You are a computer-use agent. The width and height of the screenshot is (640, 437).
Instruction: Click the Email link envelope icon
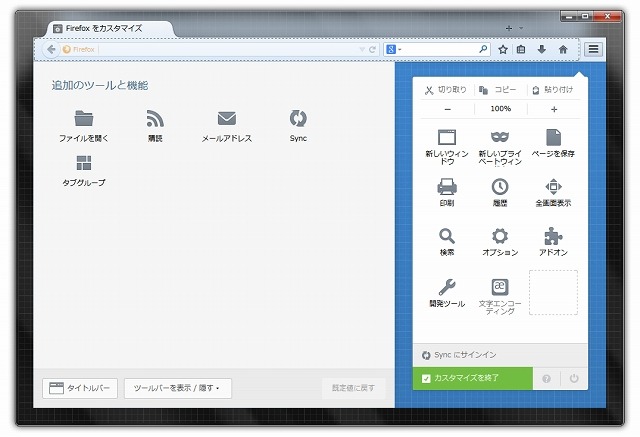pyautogui.click(x=227, y=118)
